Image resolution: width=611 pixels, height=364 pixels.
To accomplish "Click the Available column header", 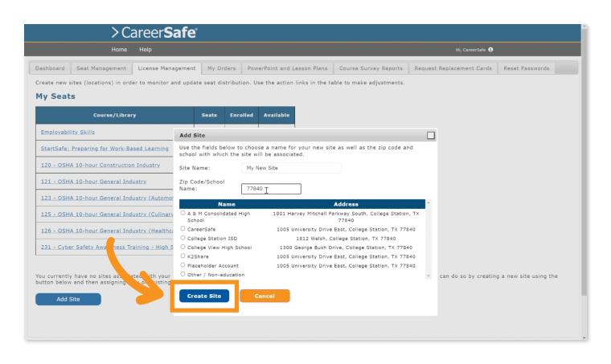I will [x=277, y=115].
